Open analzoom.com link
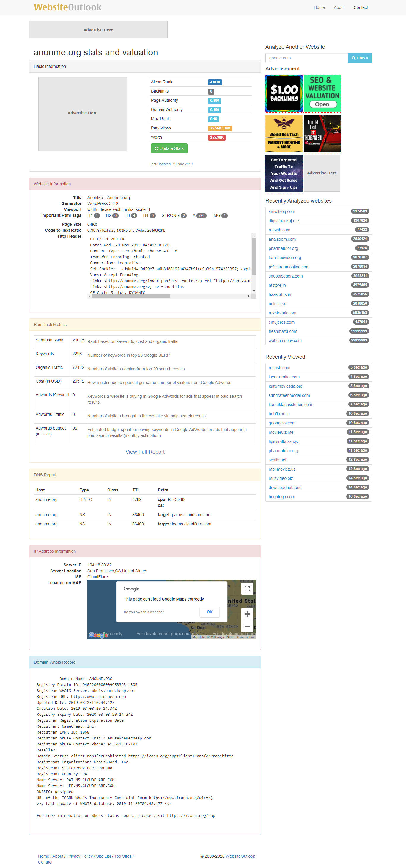Viewport: 406px width, 868px height. pyautogui.click(x=282, y=239)
